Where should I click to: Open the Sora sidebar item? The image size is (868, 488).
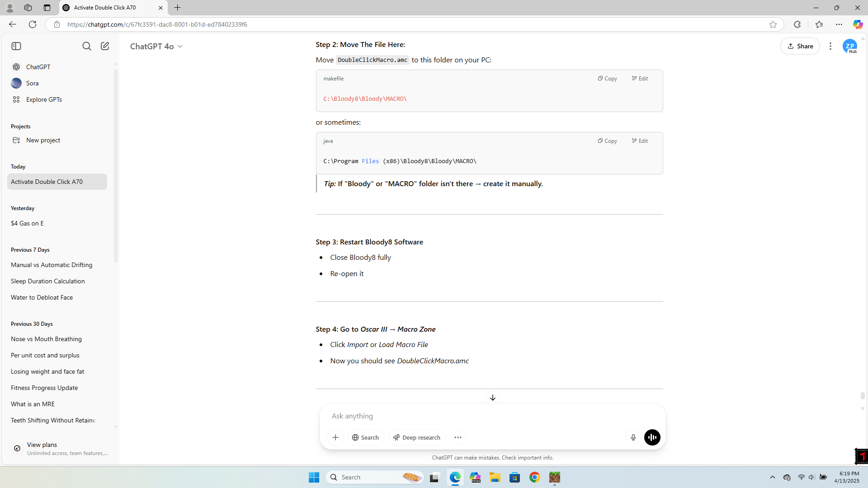(32, 83)
